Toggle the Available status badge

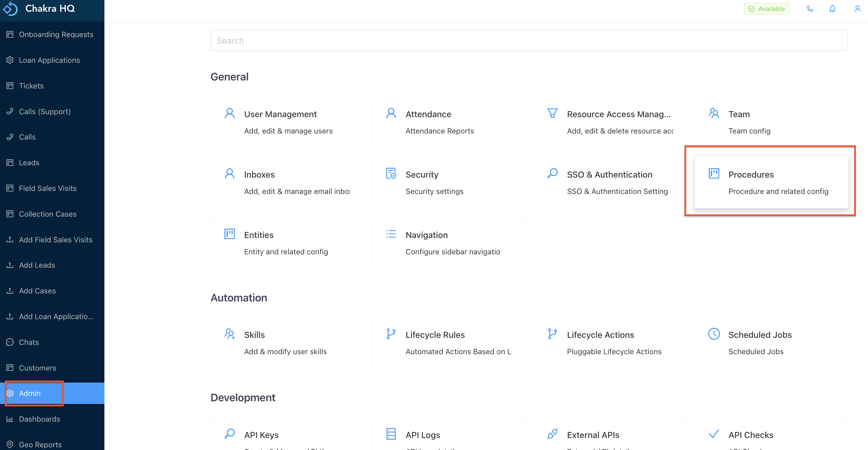(766, 9)
